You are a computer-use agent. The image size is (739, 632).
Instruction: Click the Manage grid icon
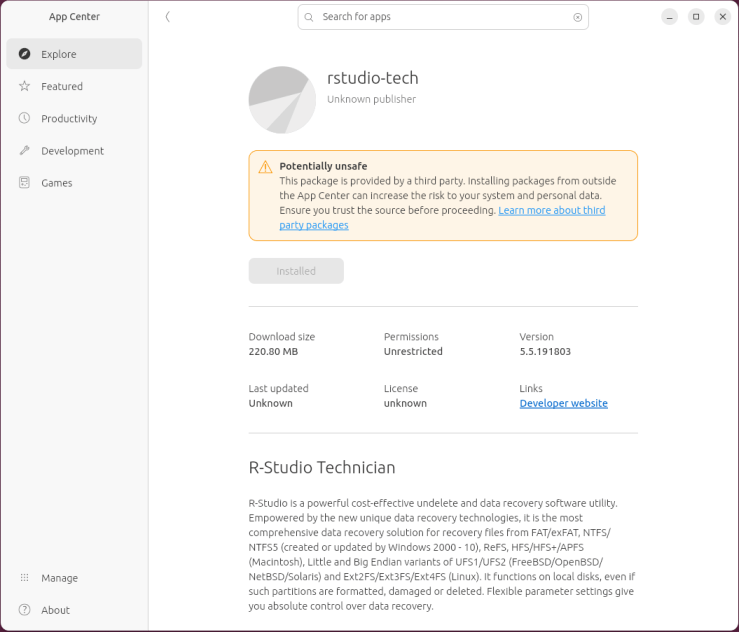pyautogui.click(x=25, y=577)
